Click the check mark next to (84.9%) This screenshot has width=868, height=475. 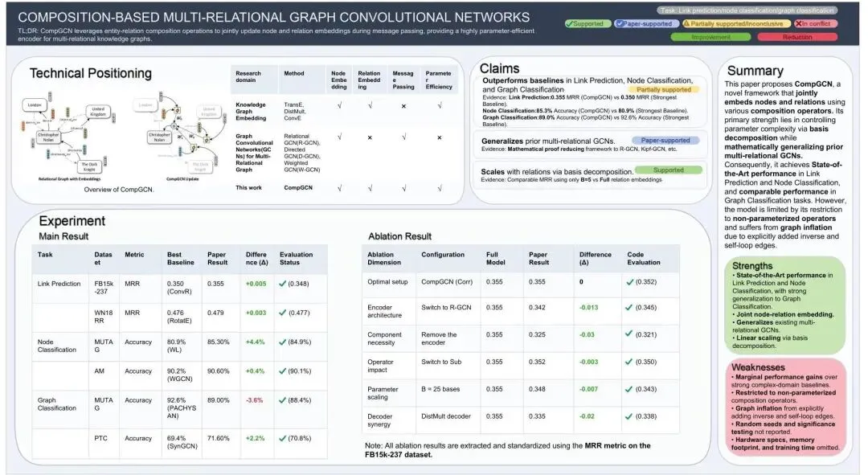282,342
